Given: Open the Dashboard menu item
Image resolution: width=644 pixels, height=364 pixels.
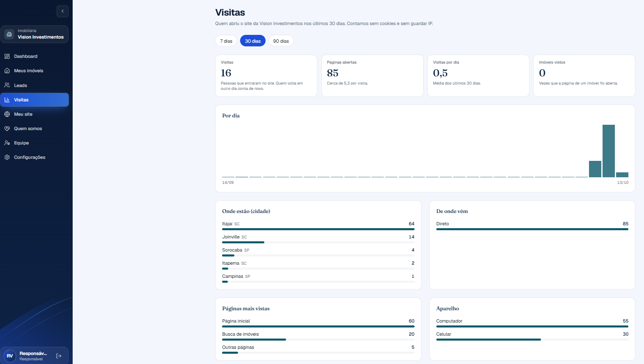Looking at the screenshot, I should 34,56.
